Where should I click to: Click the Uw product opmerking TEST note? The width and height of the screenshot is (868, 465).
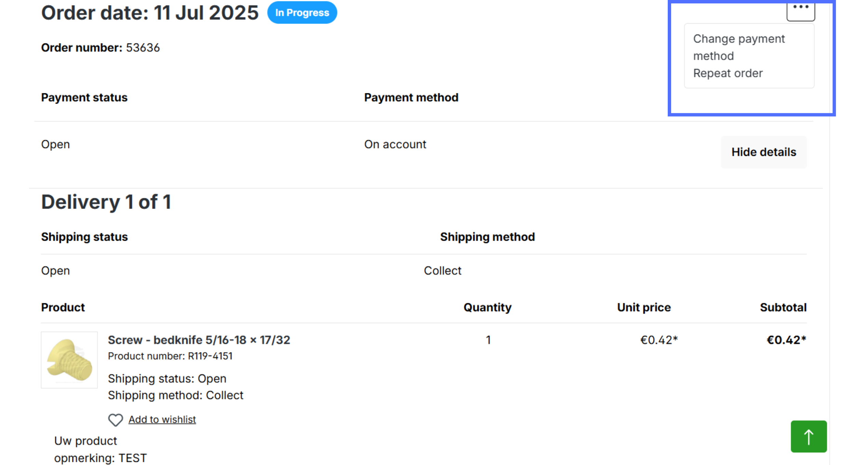[x=100, y=450]
